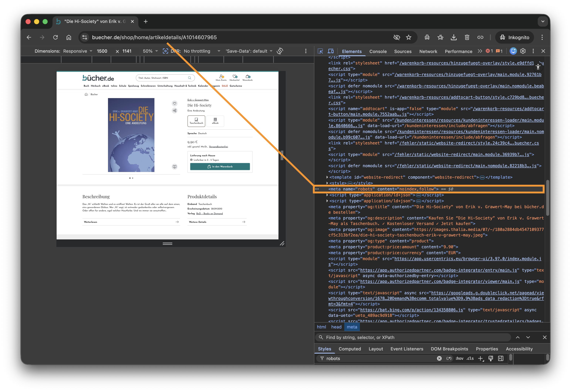Enable regex matching in the styles filter
The height and width of the screenshot is (392, 571).
(449, 358)
